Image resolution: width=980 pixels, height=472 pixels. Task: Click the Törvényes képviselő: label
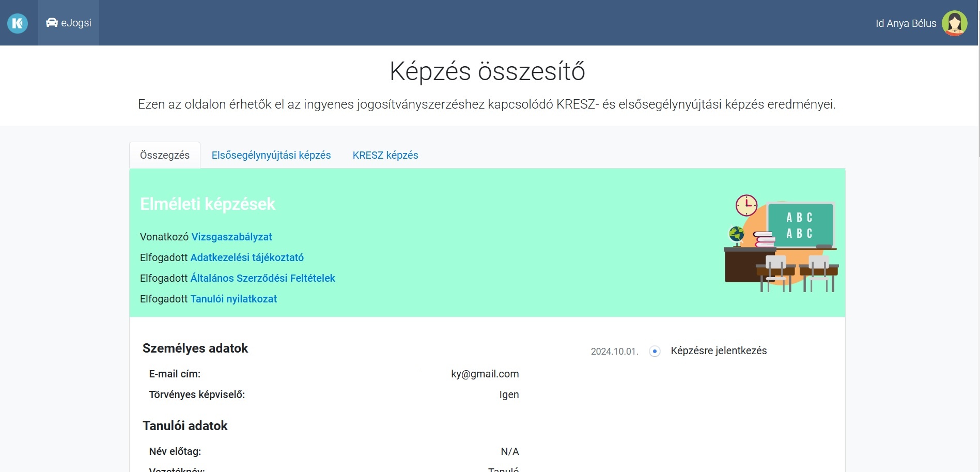click(197, 394)
